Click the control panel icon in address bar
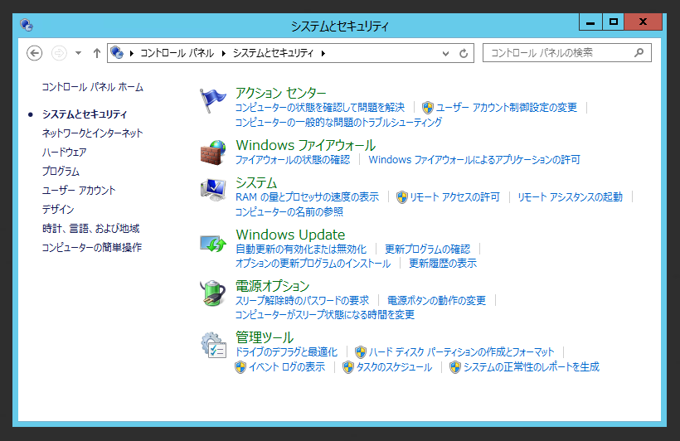This screenshot has width=680, height=441. point(117,53)
